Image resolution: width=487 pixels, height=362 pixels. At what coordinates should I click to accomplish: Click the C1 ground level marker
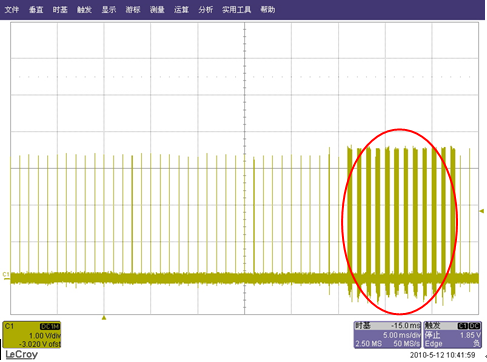point(6,275)
